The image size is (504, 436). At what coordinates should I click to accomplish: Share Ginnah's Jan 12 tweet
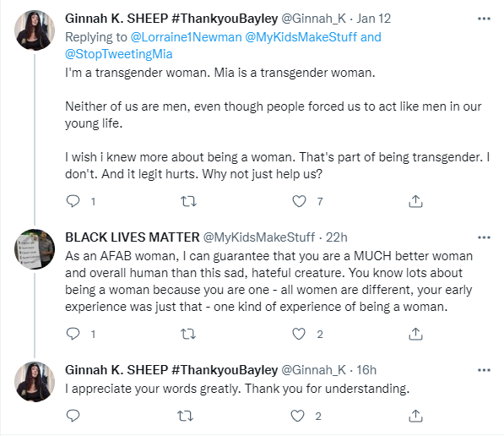pyautogui.click(x=415, y=201)
